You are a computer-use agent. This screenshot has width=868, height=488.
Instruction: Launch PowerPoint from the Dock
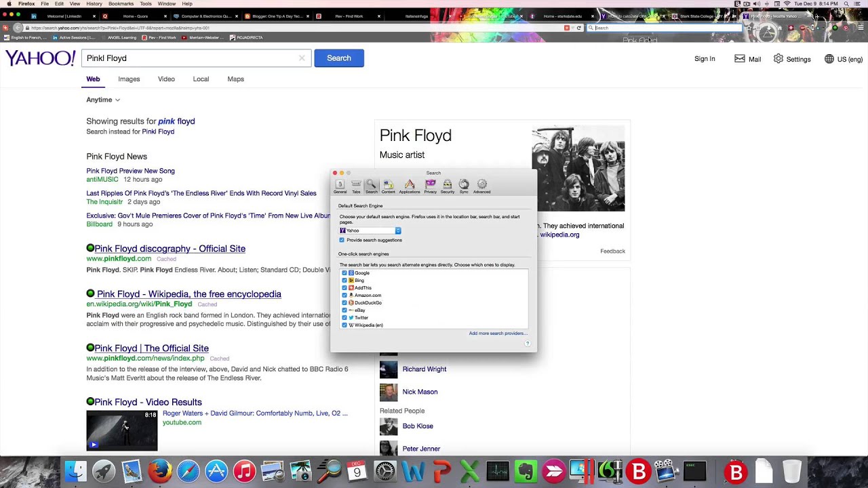click(441, 471)
